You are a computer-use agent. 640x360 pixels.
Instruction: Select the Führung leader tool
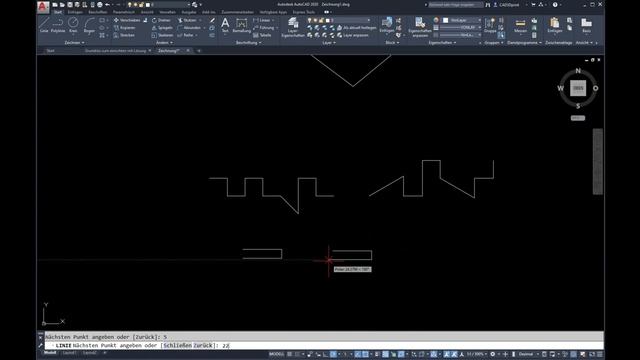pyautogui.click(x=264, y=28)
